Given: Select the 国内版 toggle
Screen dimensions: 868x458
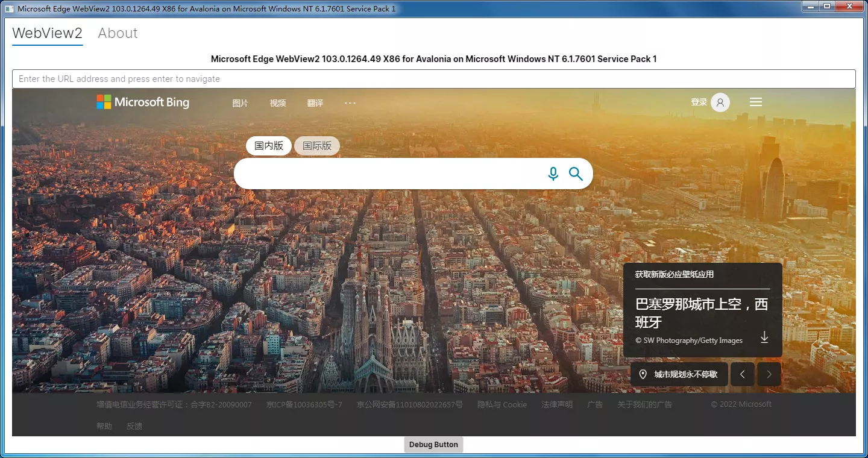Looking at the screenshot, I should (x=269, y=146).
